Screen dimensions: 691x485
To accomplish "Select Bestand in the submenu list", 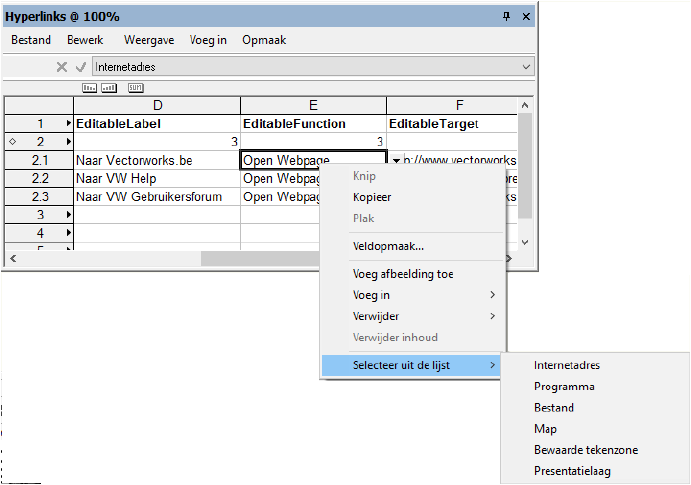I will [x=595, y=407].
